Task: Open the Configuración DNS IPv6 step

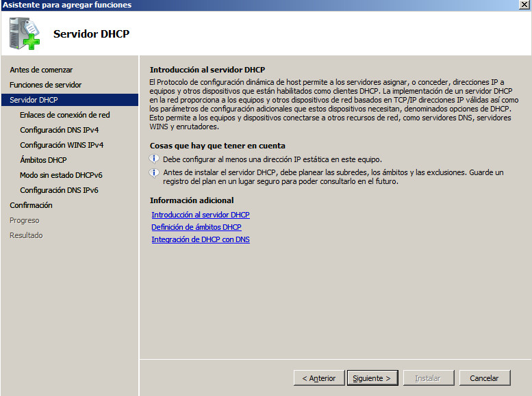Action: point(60,190)
